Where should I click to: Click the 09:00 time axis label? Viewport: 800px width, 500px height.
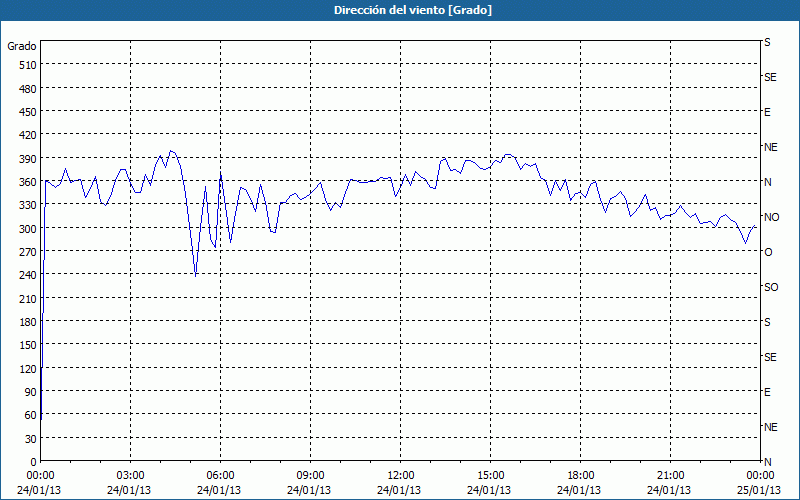(x=310, y=476)
